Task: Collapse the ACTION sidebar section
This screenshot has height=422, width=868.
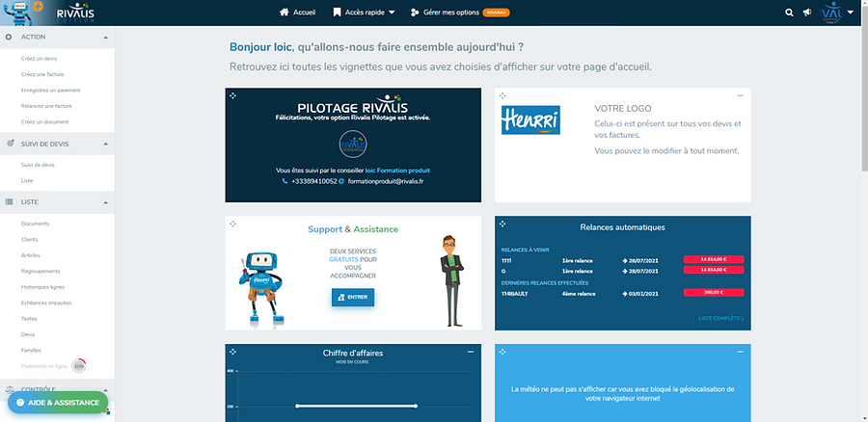Action: point(105,37)
